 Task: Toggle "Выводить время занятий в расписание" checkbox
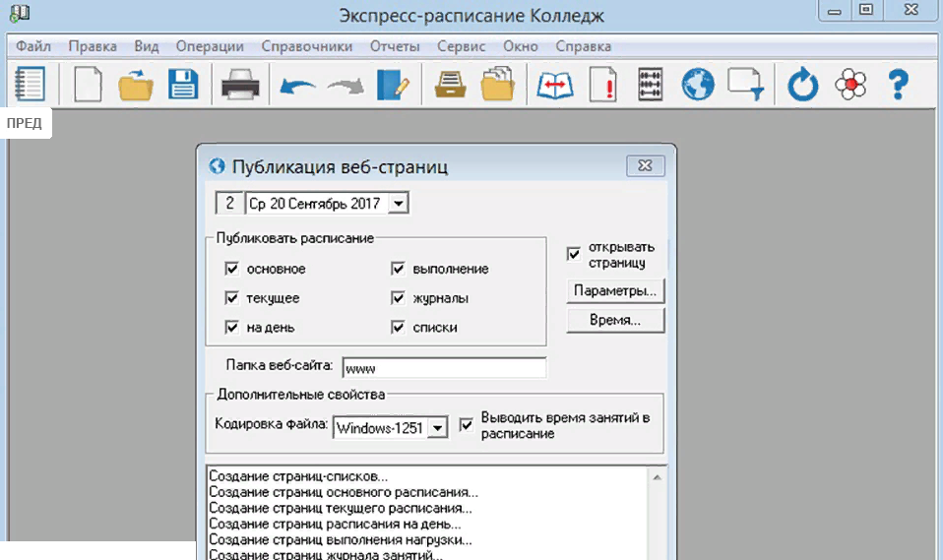[467, 425]
